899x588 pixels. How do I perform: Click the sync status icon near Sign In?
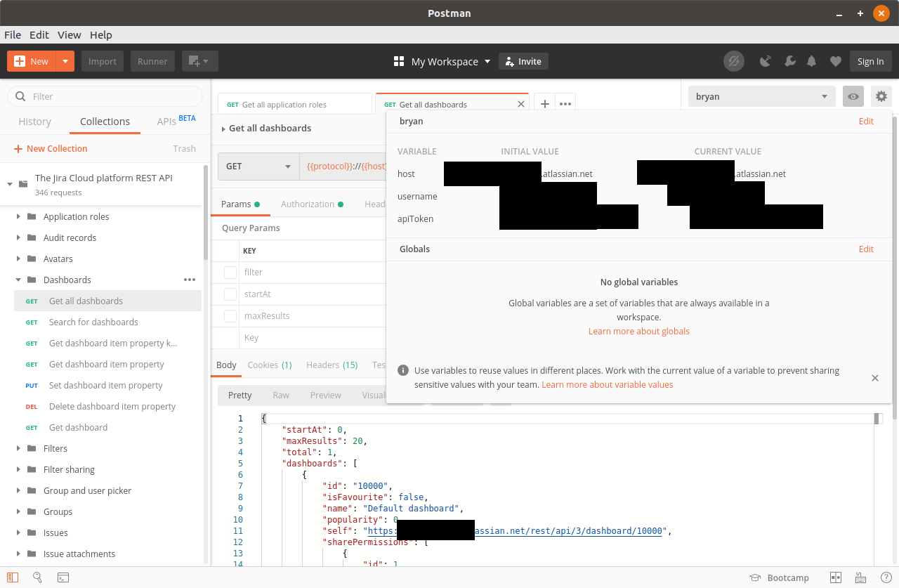(734, 61)
